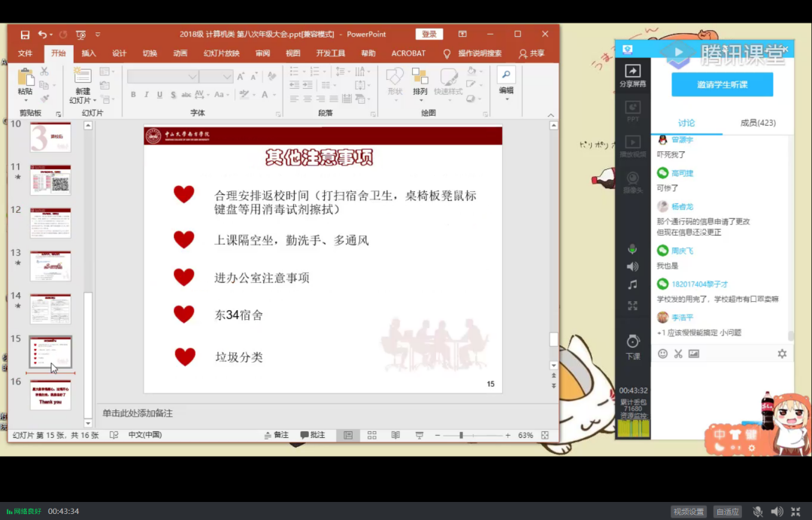Click the music note icon in sidebar
The image size is (812, 520).
click(632, 284)
